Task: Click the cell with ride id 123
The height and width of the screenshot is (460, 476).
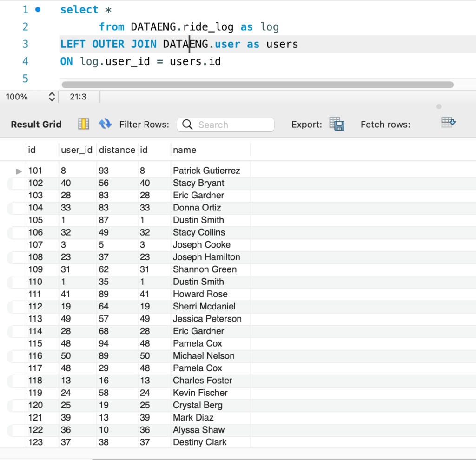Action: [35, 442]
